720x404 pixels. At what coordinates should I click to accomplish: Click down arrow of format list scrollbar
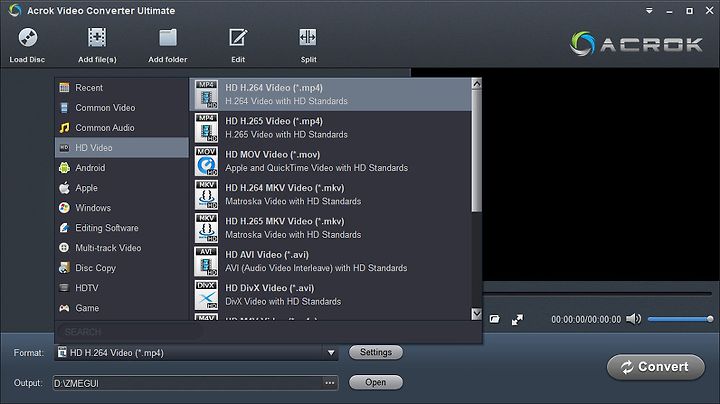point(477,314)
